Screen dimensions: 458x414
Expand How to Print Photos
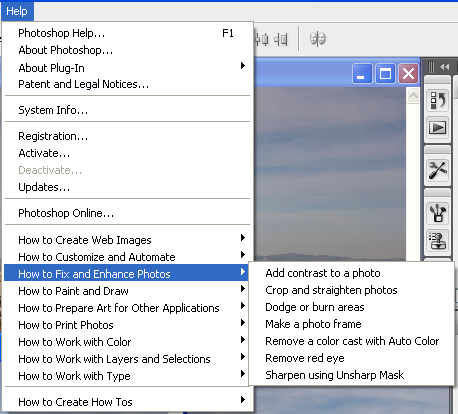coord(127,325)
